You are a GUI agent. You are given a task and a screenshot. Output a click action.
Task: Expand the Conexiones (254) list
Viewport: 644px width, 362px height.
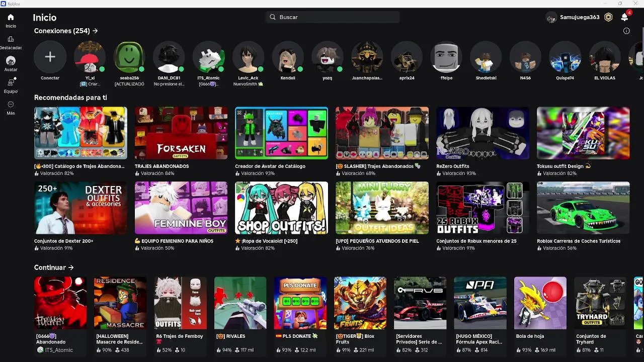(66, 31)
